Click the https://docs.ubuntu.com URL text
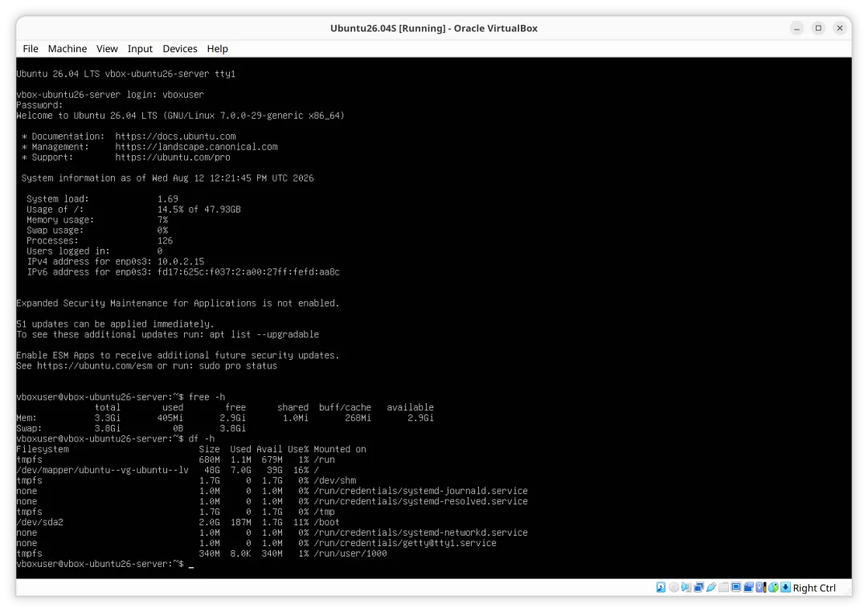Screen dimensions: 868x612 tap(175, 136)
